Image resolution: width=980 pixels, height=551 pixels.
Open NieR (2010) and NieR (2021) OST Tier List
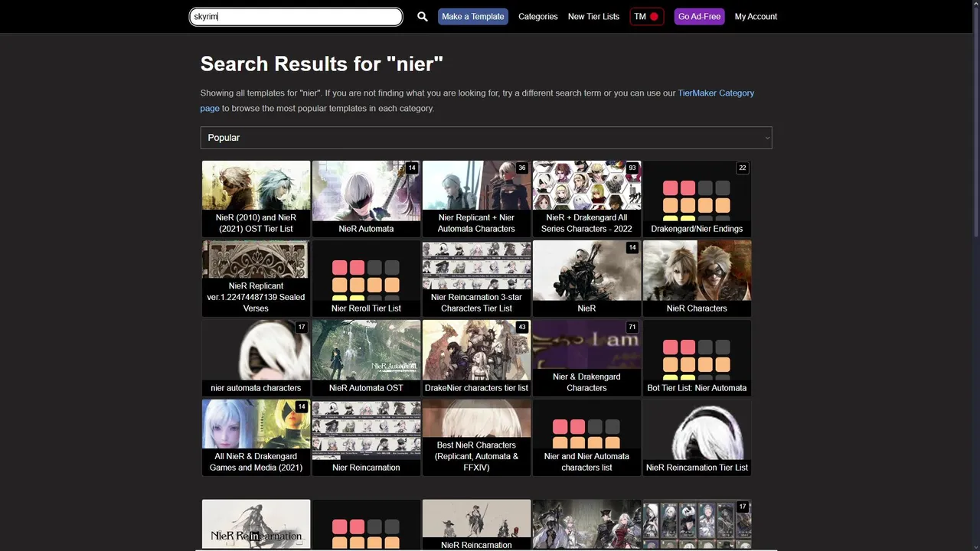coord(256,198)
